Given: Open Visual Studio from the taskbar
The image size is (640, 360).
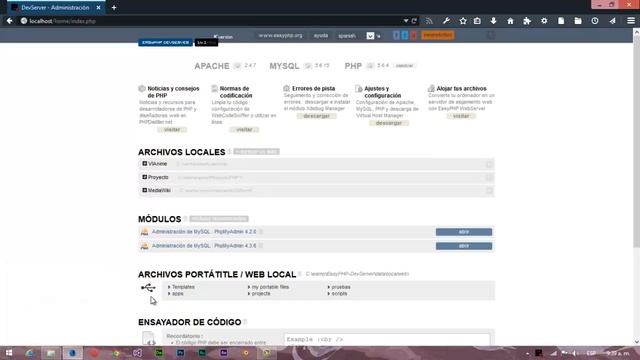Looking at the screenshot, I should [x=138, y=353].
